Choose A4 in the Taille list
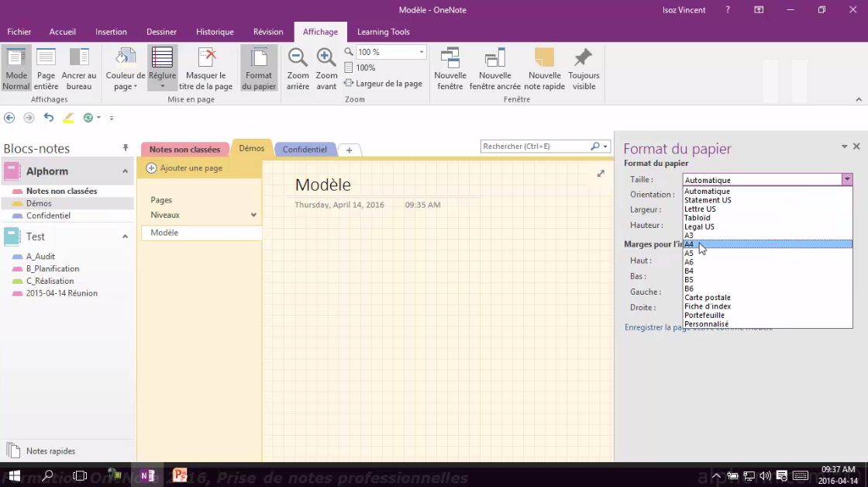The height and width of the screenshot is (487, 868). click(x=767, y=244)
